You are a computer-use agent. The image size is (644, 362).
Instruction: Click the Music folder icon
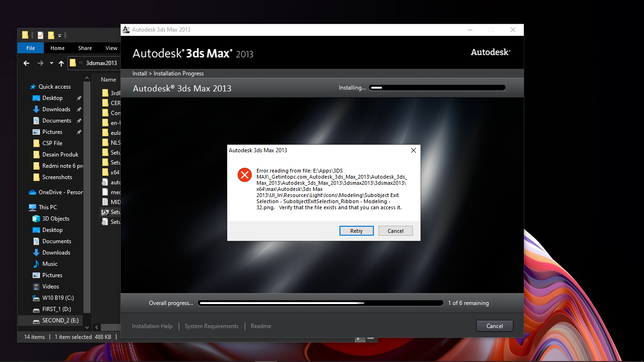[36, 264]
